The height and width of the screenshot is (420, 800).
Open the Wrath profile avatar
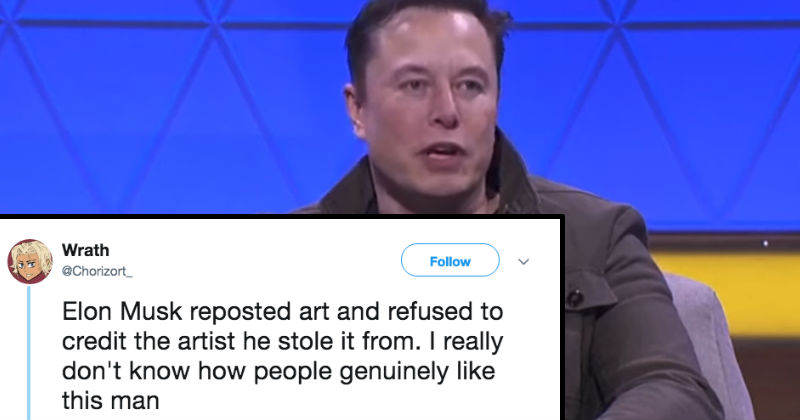click(x=30, y=262)
